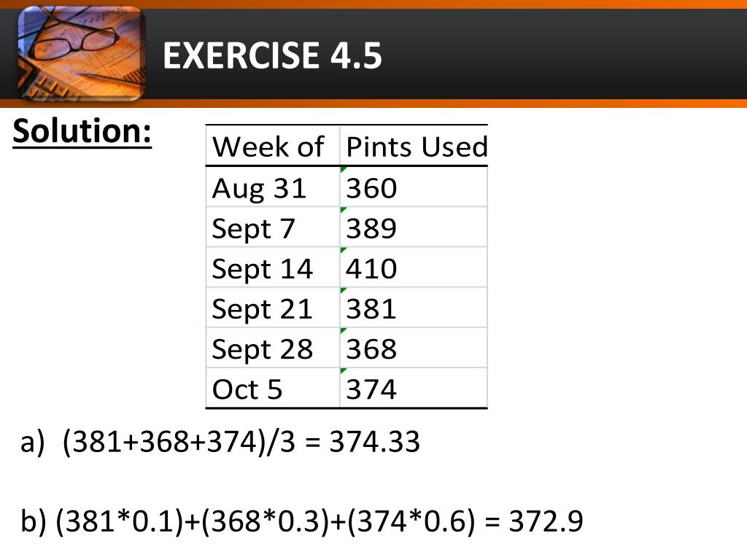747x560 pixels.
Task: Select the 381 pints cell
Action: pyautogui.click(x=414, y=308)
